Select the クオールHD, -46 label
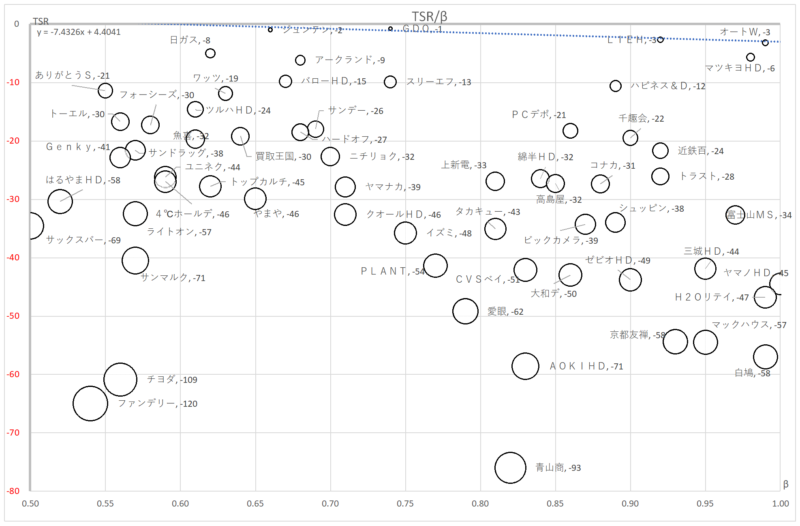800x526 pixels. click(x=404, y=215)
